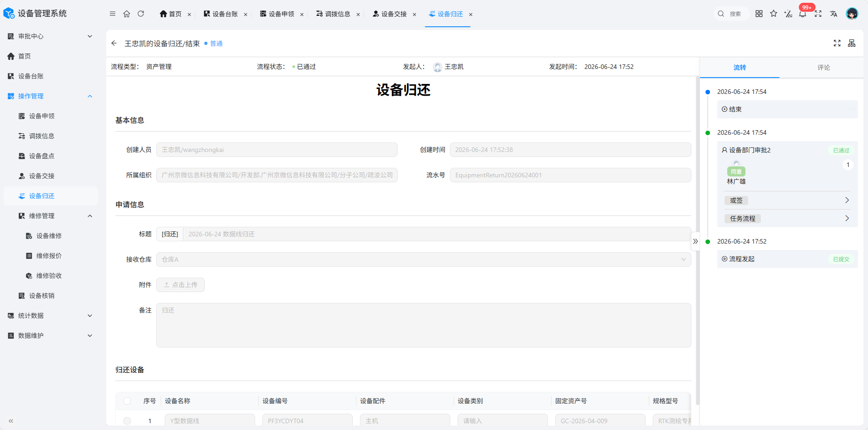The image size is (868, 430).
Task: Click the 流水号 field
Action: click(570, 175)
